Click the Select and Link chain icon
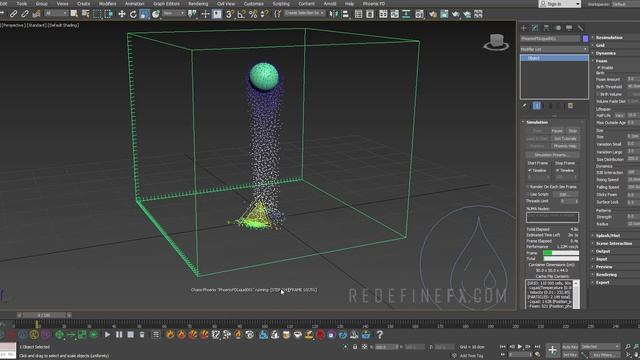Viewport: 640px width, 360px height. 13,14
